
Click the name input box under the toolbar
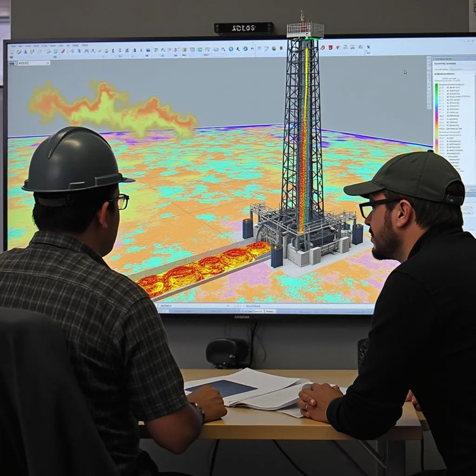pyautogui.click(x=33, y=63)
